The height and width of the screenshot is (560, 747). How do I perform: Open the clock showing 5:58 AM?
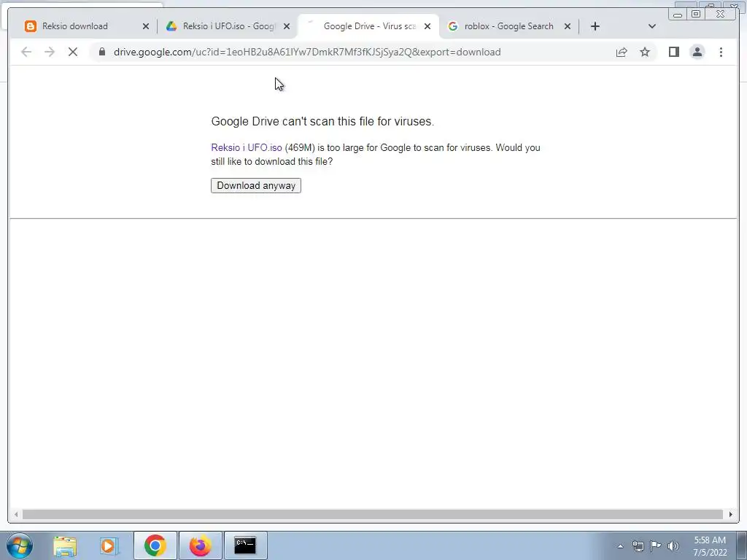(710, 546)
